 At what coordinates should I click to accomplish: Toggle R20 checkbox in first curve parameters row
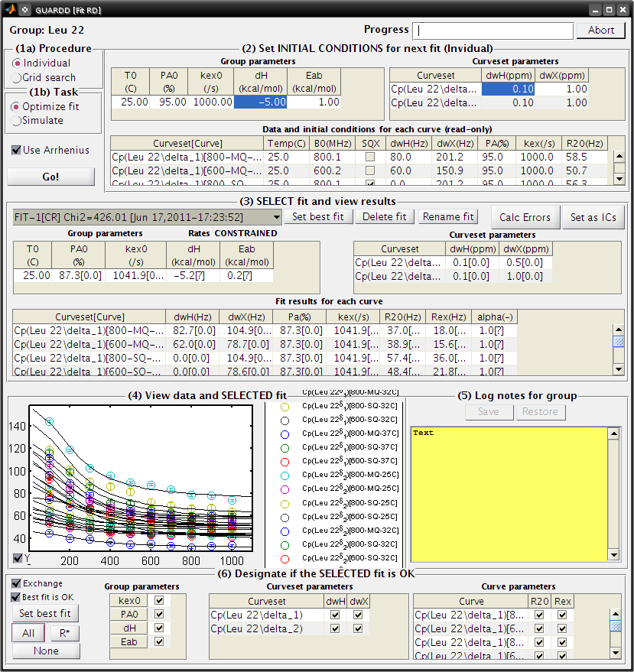[x=539, y=615]
